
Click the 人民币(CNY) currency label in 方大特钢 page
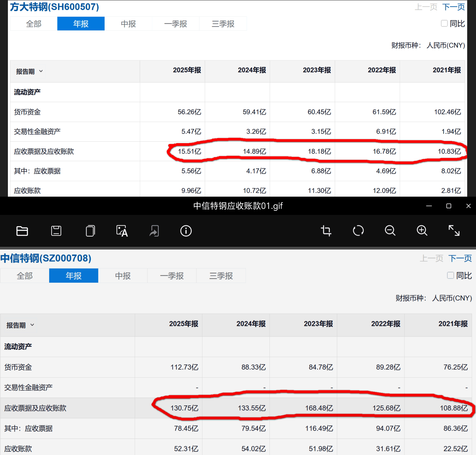[x=446, y=45]
